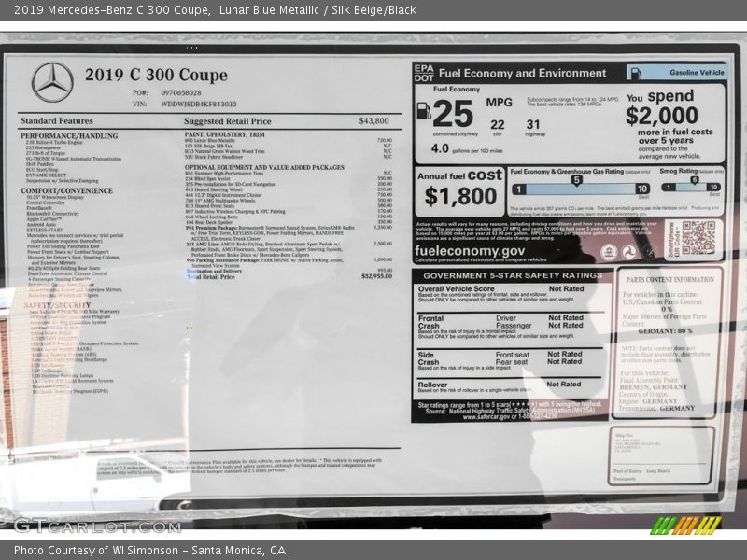Click the 31 highway MPG value
This screenshot has width=747, height=560.
[x=533, y=125]
